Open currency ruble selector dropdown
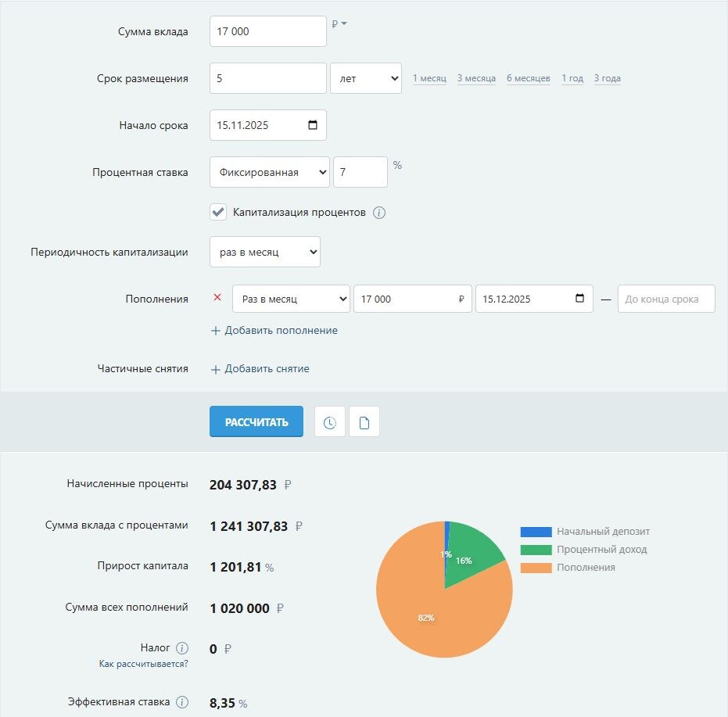The image size is (728, 717). click(339, 23)
